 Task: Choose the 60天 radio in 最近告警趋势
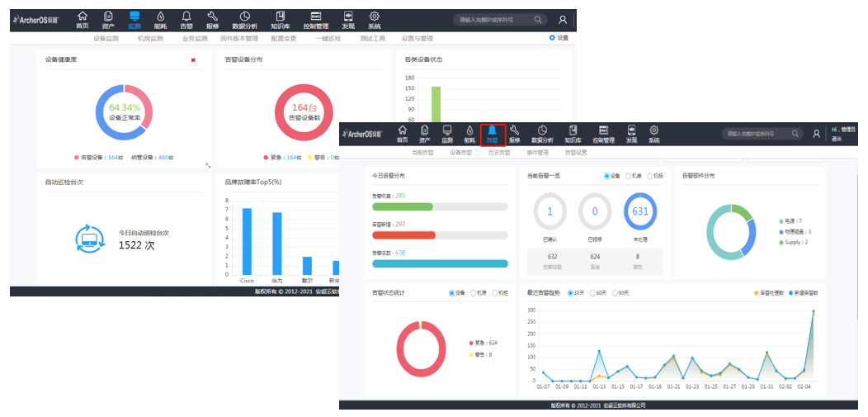(591, 293)
